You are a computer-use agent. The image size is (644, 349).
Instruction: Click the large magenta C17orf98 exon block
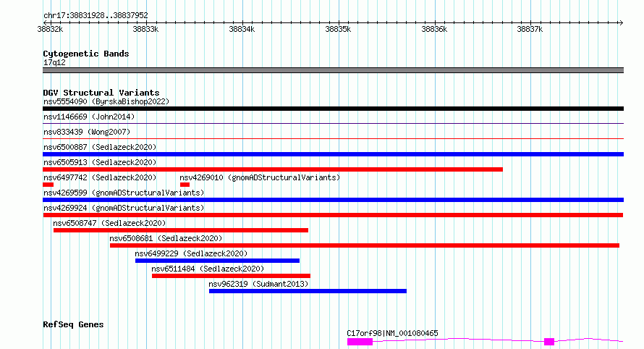(x=360, y=342)
